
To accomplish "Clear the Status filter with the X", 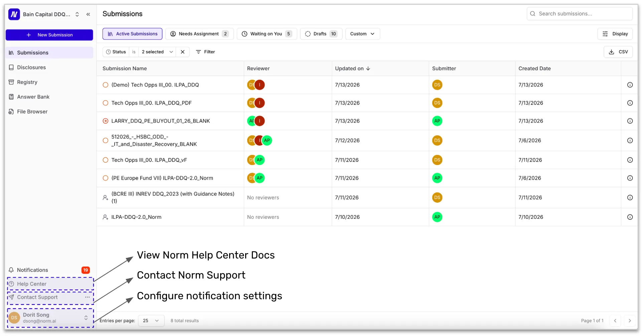I will [183, 52].
